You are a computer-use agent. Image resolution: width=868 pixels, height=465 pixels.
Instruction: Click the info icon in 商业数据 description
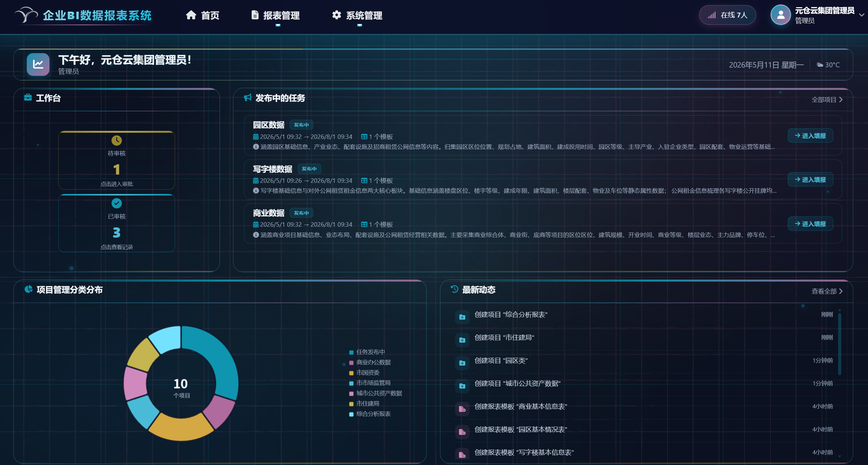point(256,235)
